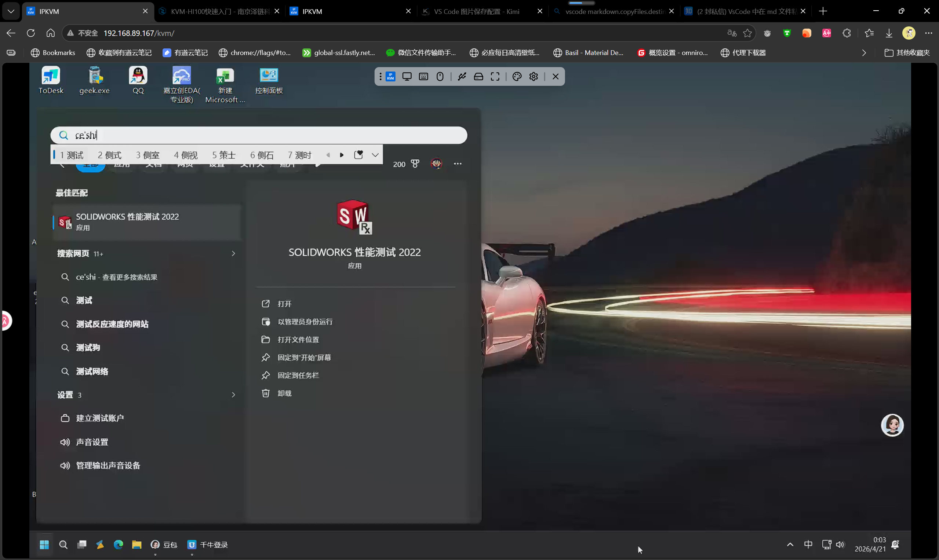Choose 以管理员身份运行 for SOLIDWORKS

[305, 322]
